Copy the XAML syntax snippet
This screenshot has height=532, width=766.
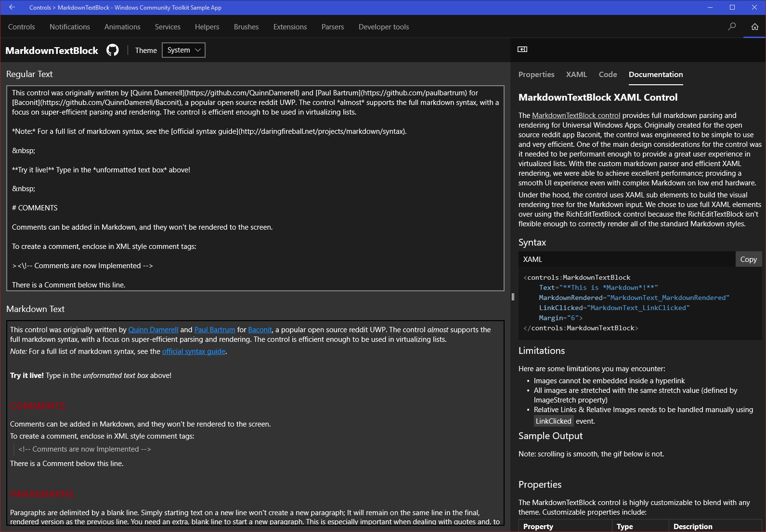click(x=748, y=259)
